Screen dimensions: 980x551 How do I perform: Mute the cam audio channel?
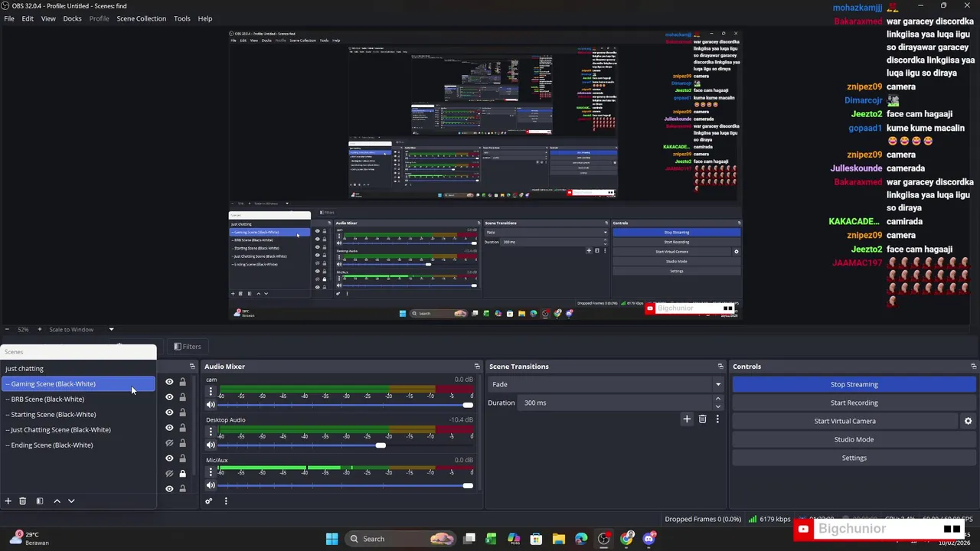(x=211, y=405)
